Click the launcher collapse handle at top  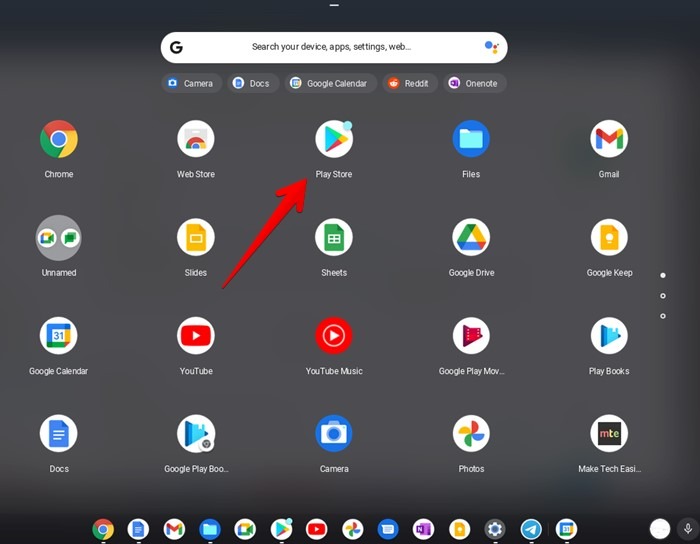click(334, 5)
